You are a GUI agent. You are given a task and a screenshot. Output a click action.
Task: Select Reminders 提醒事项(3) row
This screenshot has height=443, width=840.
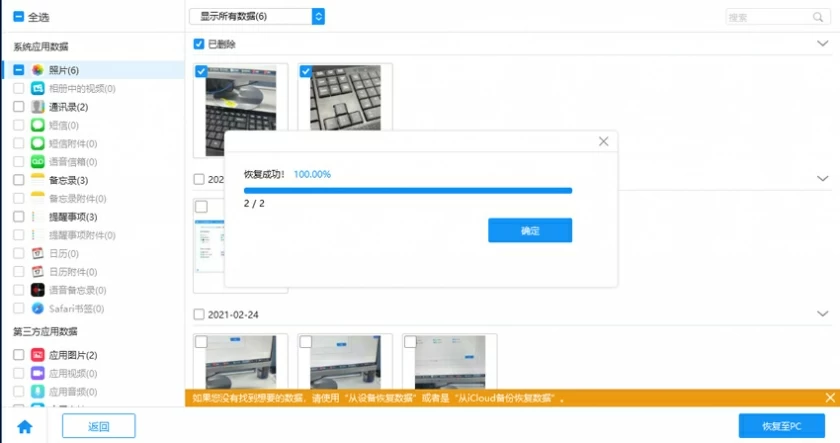coord(93,216)
